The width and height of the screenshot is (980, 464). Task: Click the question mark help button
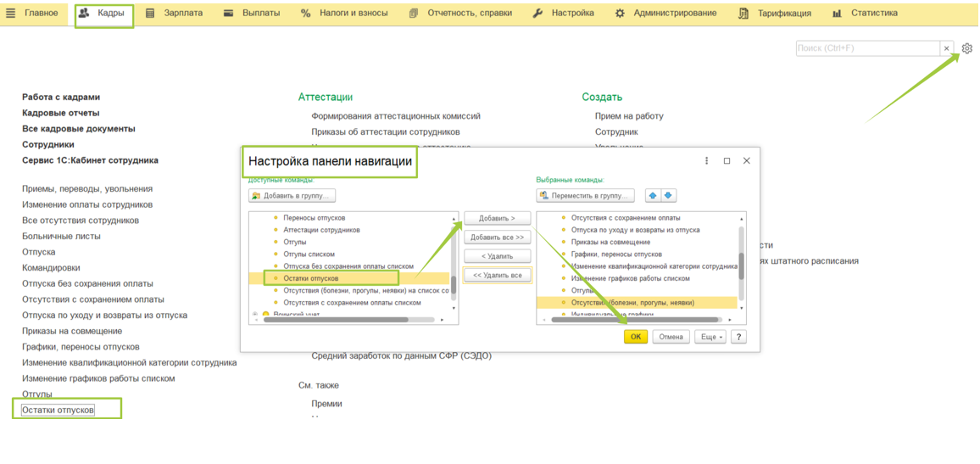click(738, 337)
